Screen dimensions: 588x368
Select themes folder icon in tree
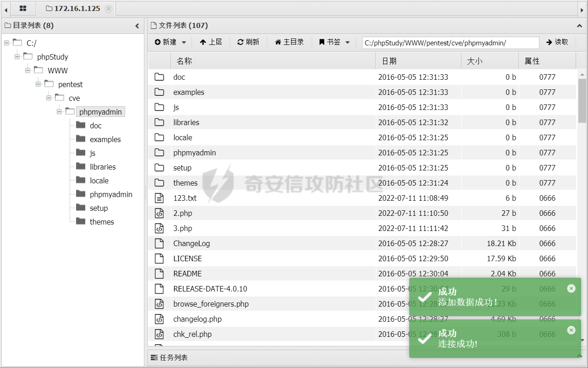coord(81,221)
